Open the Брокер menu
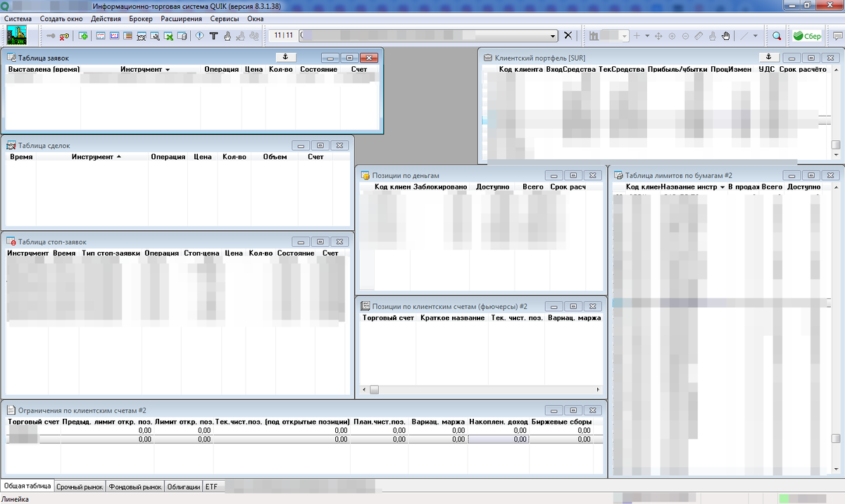The width and height of the screenshot is (845, 504). [141, 19]
